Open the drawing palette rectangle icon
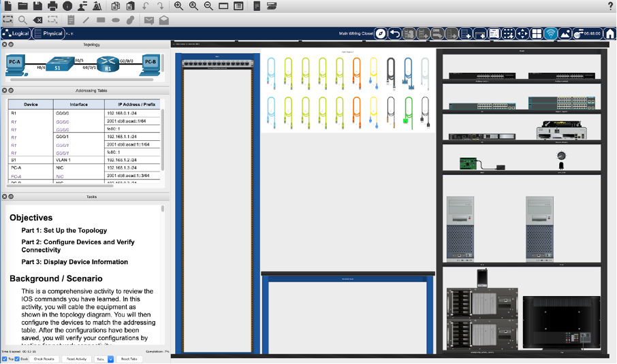The height and width of the screenshot is (364, 617). tap(223, 6)
